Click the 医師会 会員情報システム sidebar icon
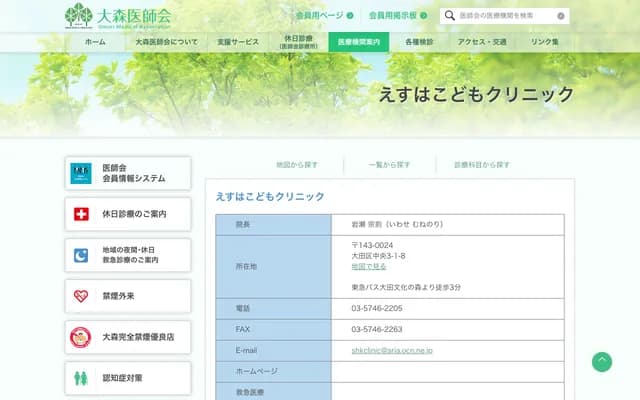This screenshot has width=640, height=400. point(81,173)
